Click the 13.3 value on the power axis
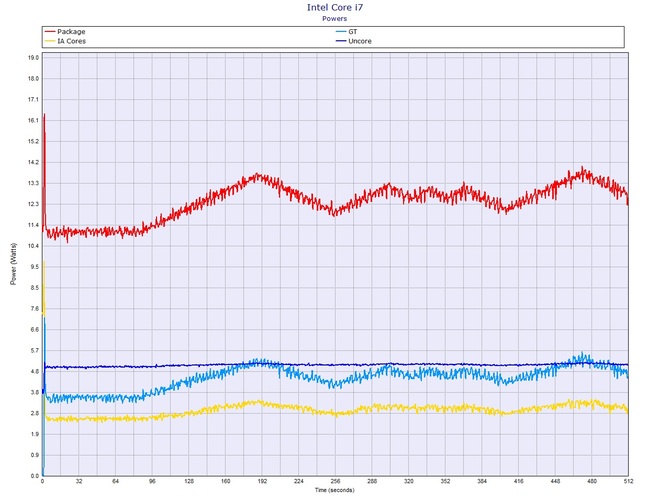This screenshot has height=502, width=670. coord(34,183)
